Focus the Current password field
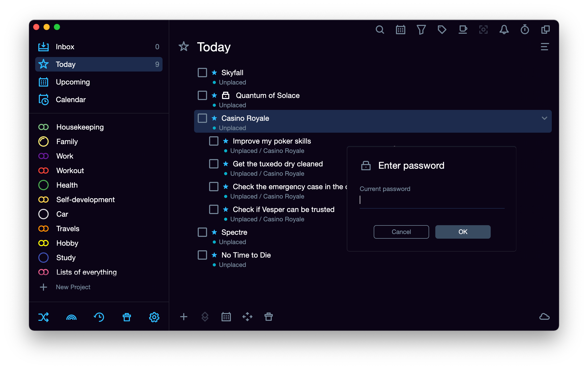This screenshot has height=369, width=588. click(432, 200)
